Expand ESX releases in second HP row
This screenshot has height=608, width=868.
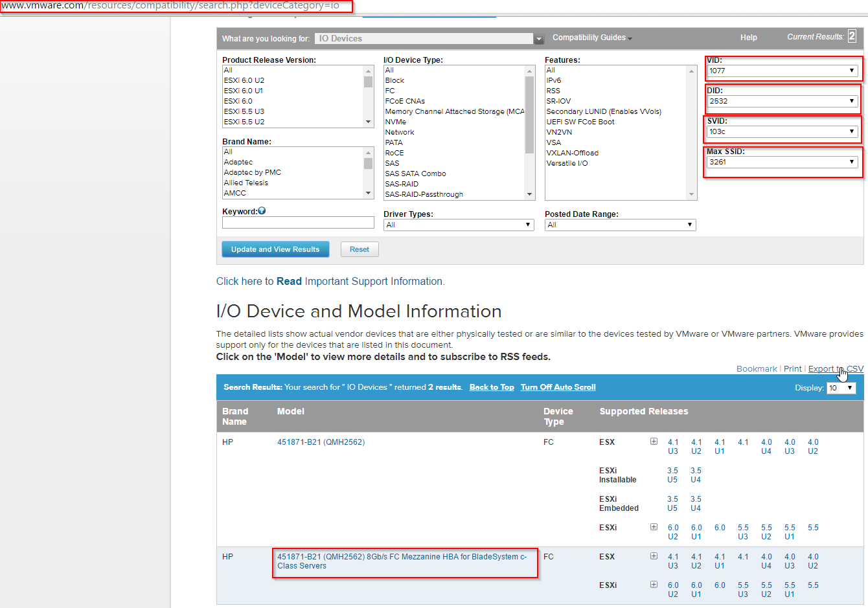[x=654, y=556]
